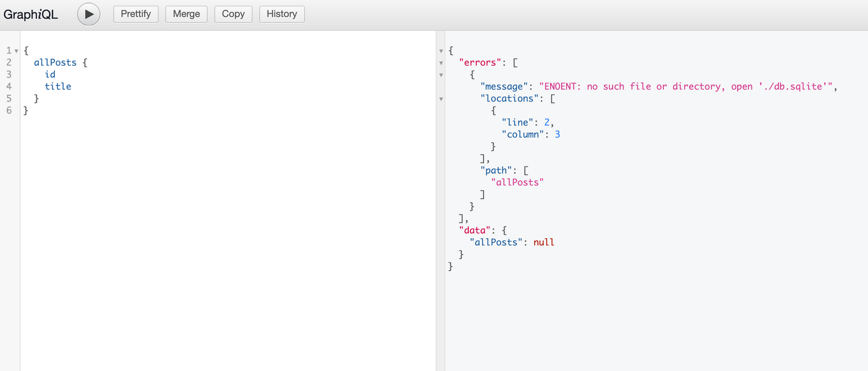Click the line value 2 in response
Image resolution: width=868 pixels, height=371 pixels.
click(x=547, y=122)
